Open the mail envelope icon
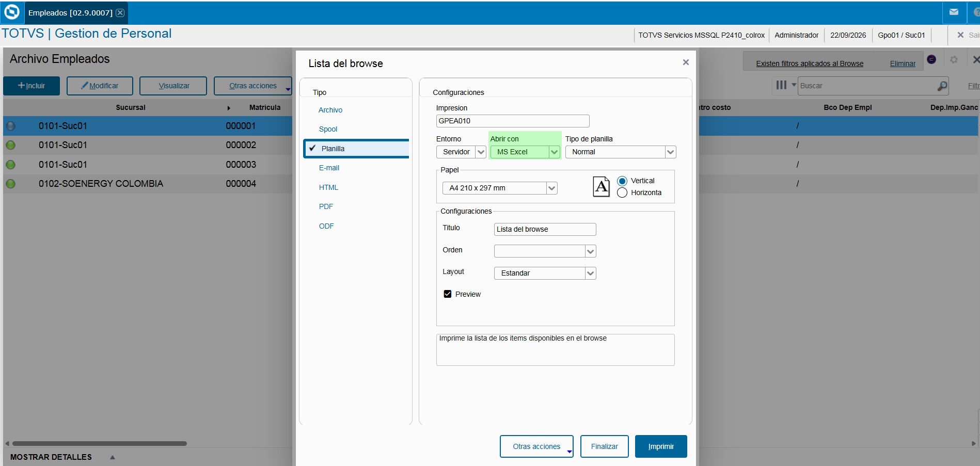980x466 pixels. (954, 12)
